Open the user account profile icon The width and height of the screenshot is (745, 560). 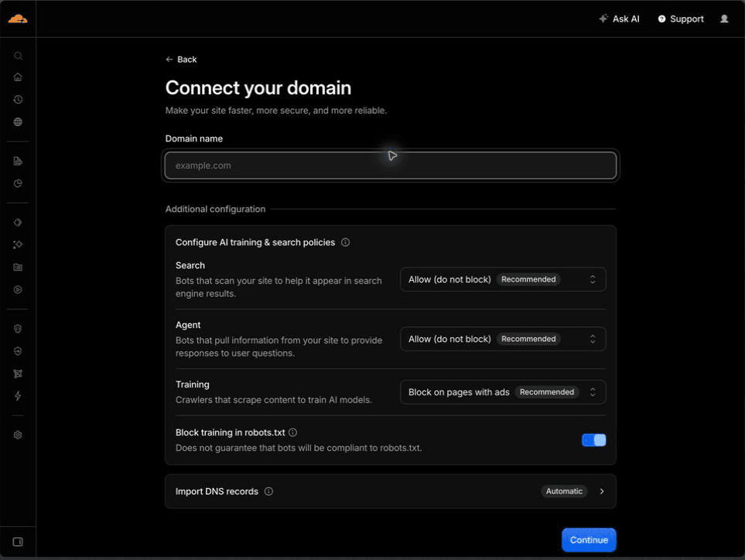click(x=724, y=19)
